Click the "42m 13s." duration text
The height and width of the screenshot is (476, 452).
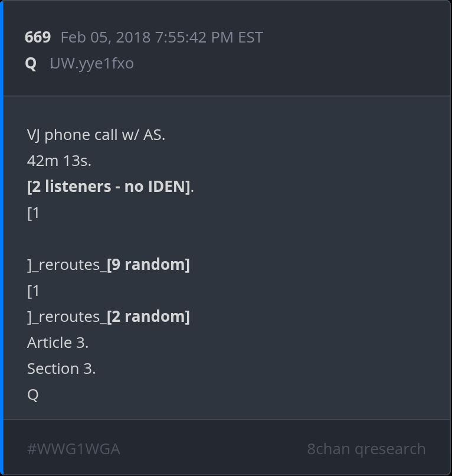59,161
